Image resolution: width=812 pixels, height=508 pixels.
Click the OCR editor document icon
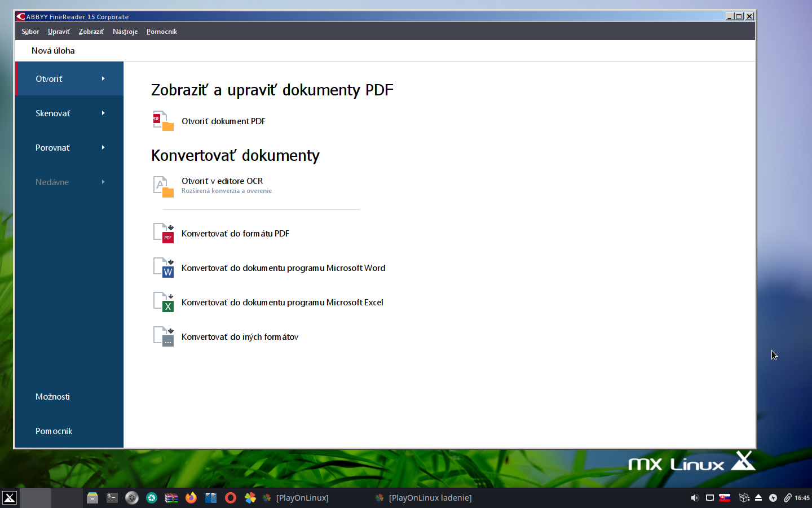pyautogui.click(x=164, y=186)
